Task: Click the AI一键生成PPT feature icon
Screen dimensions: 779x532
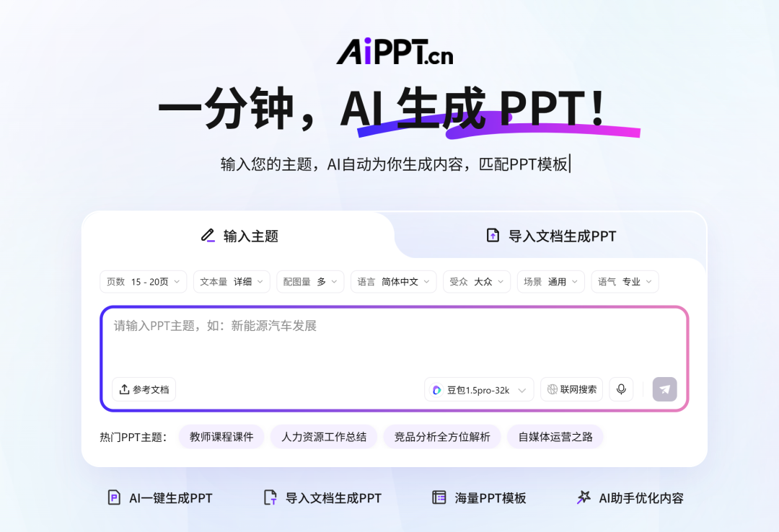Action: click(x=114, y=497)
